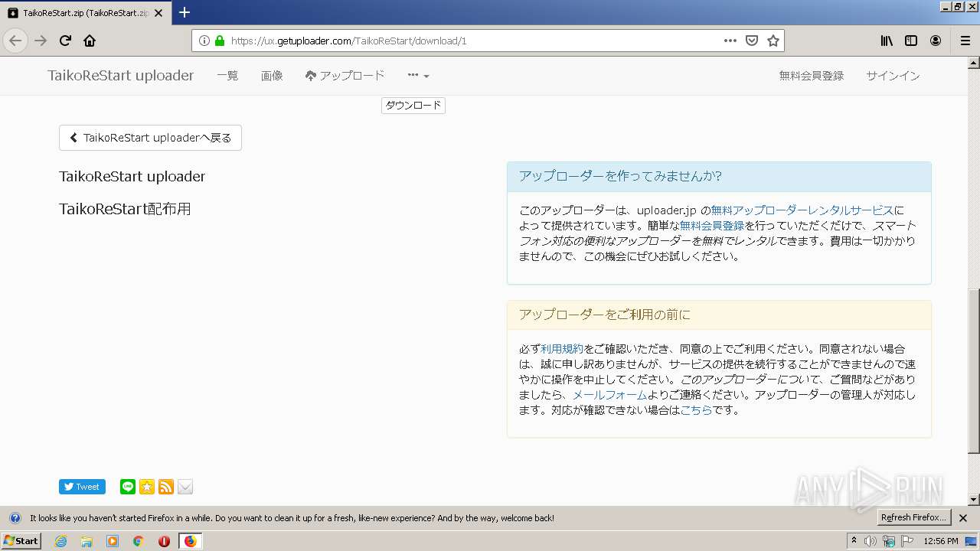The width and height of the screenshot is (980, 551).
Task: Open Windows Explorer folder in taskbar
Action: 87,541
